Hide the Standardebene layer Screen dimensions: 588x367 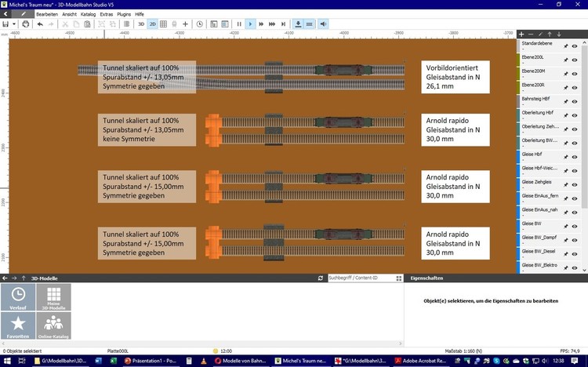(x=575, y=46)
